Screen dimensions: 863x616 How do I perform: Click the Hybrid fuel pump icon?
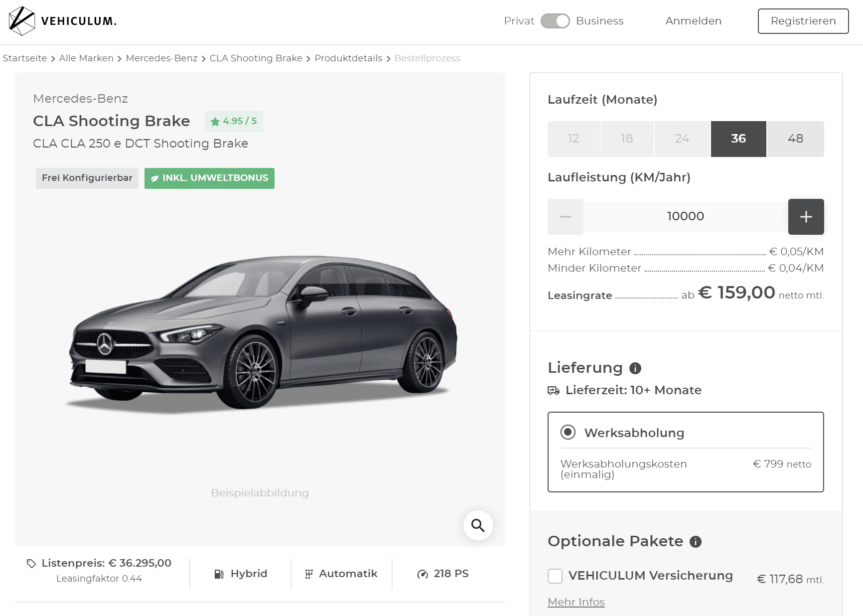(219, 574)
